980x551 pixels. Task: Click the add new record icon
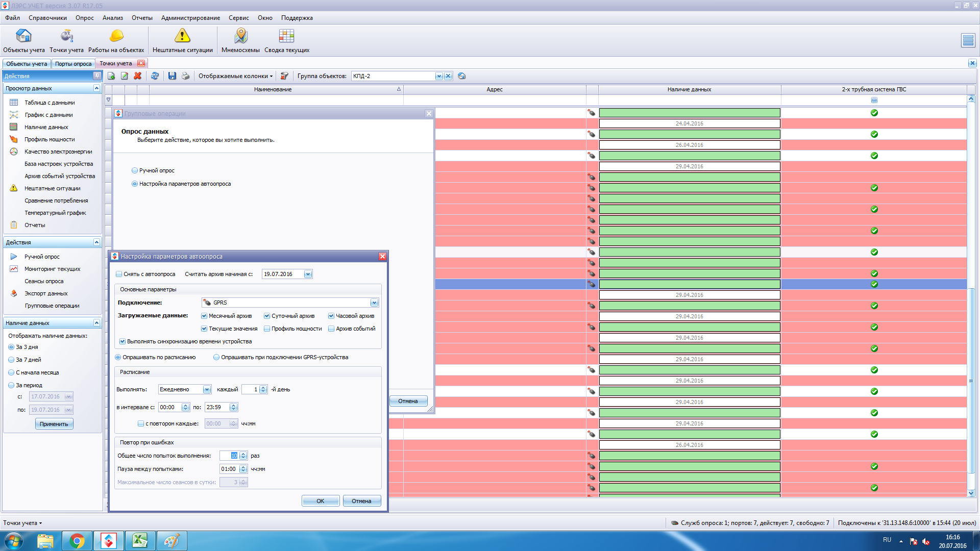(x=111, y=76)
